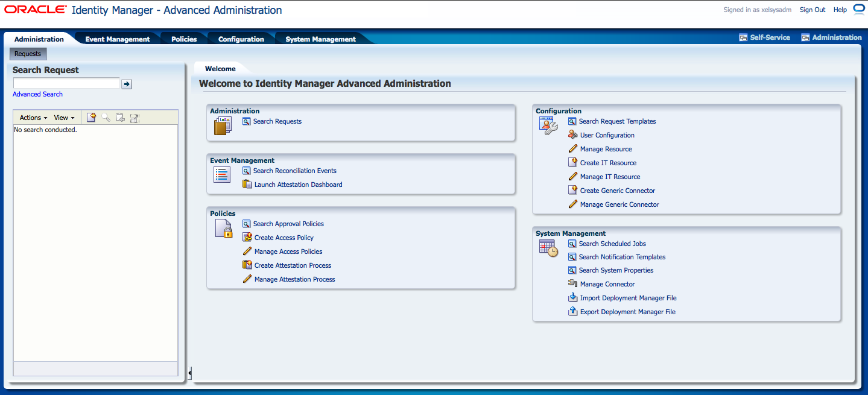Click the Search System Properties link
Screen dimensions: 868x395
point(616,270)
